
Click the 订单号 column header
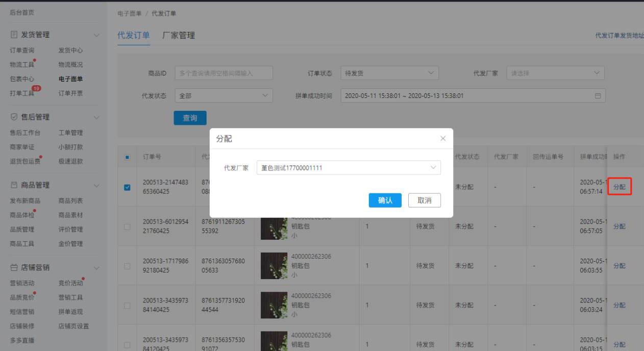coord(152,157)
